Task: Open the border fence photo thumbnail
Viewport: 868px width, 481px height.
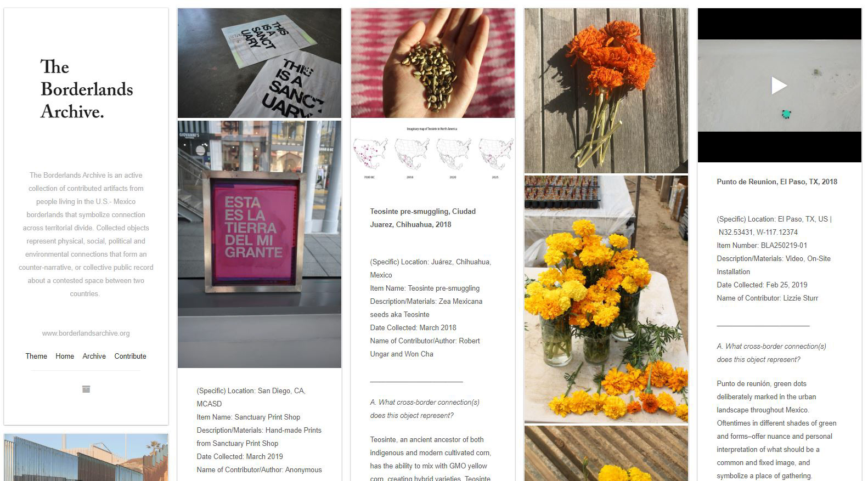Action: click(86, 457)
